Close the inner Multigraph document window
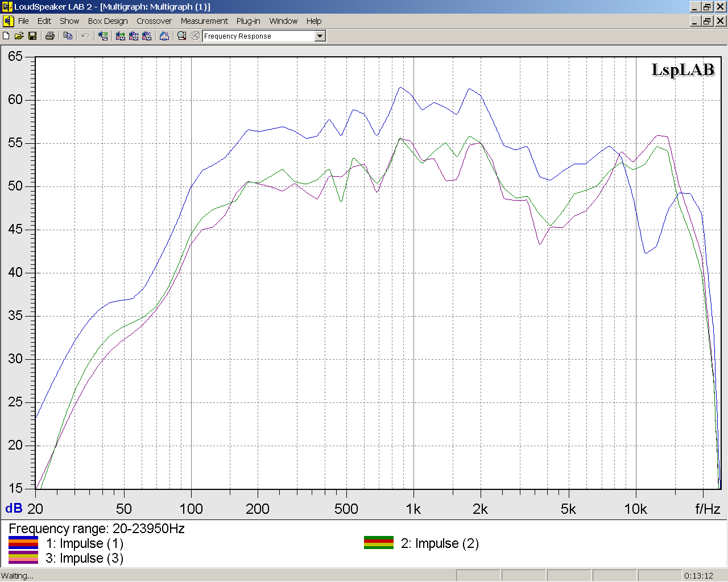 tap(720, 21)
